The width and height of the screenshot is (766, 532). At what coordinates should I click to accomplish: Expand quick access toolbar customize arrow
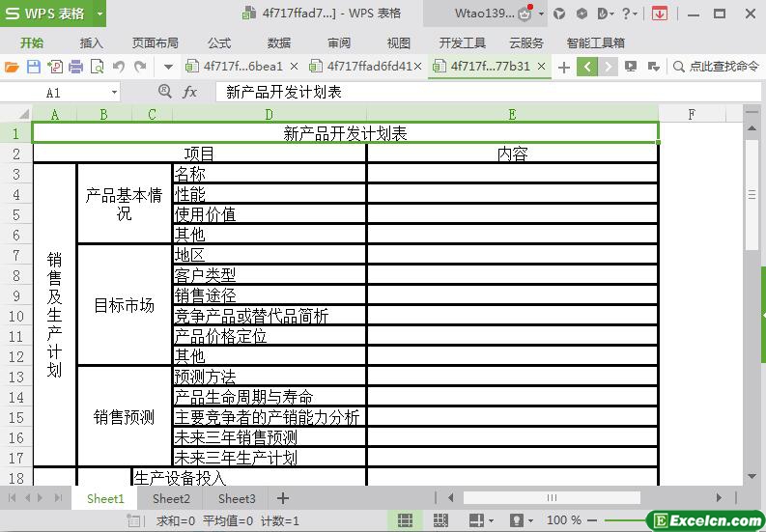point(168,67)
